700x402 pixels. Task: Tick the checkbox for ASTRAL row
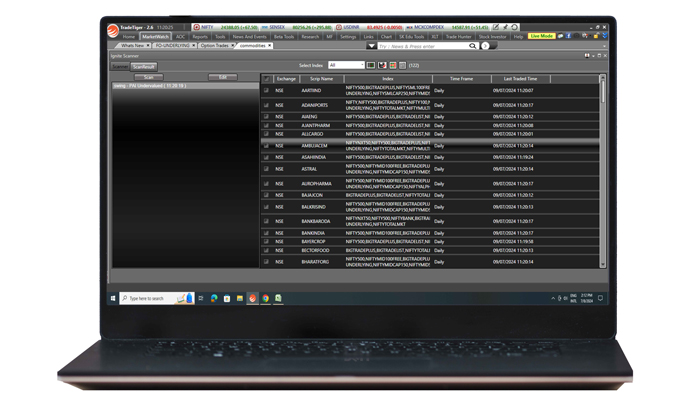point(267,169)
